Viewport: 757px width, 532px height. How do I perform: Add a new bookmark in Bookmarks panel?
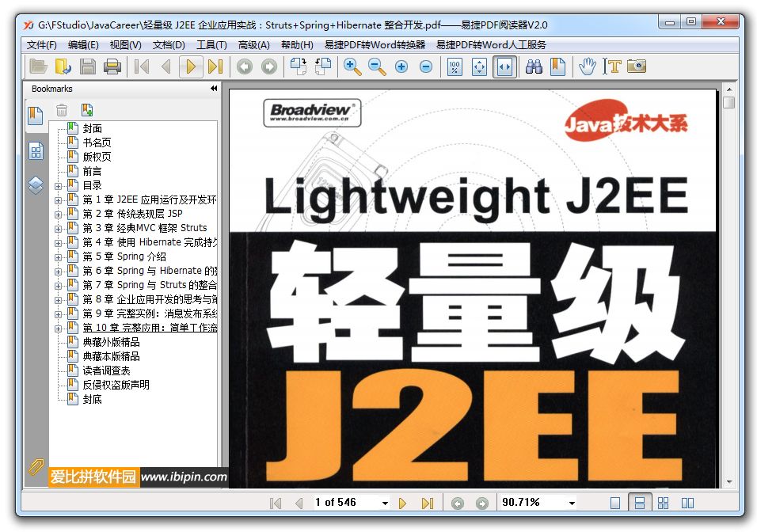coord(87,110)
